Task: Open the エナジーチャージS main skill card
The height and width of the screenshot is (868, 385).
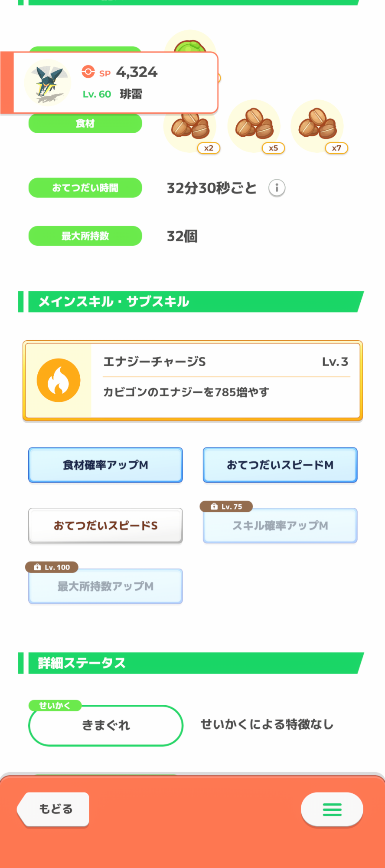Action: pos(225,380)
